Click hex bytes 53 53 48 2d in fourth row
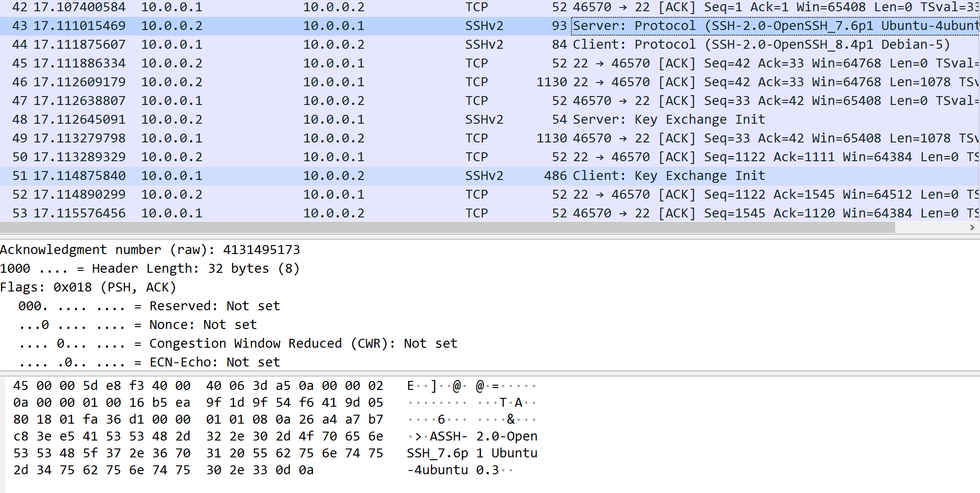 click(148, 436)
